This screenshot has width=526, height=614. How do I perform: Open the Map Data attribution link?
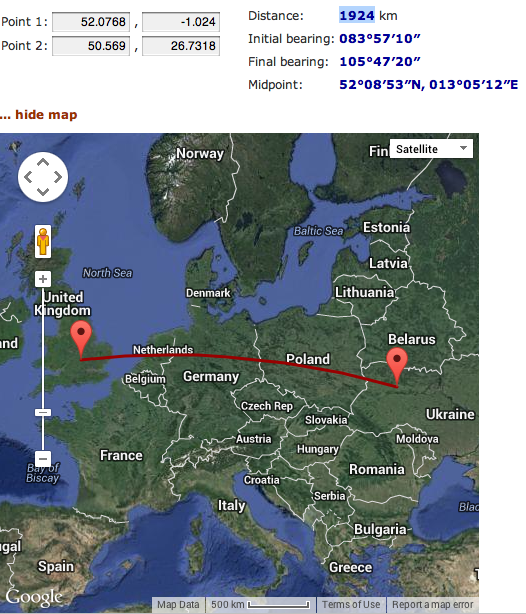coord(178,605)
